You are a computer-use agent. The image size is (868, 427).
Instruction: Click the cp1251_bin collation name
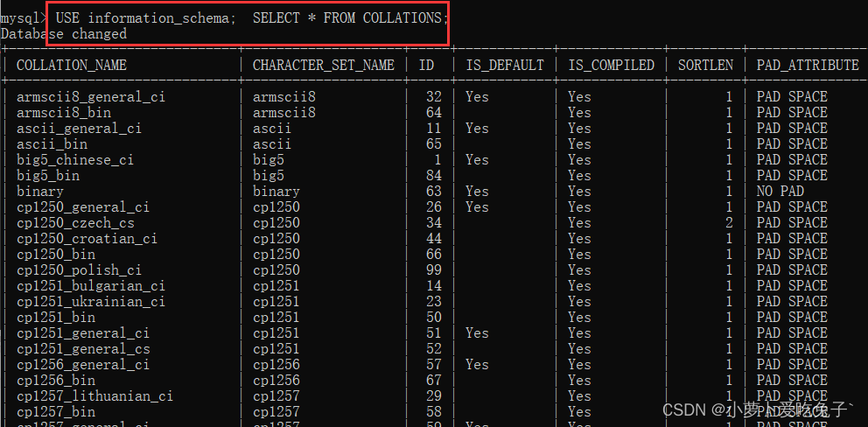[56, 318]
